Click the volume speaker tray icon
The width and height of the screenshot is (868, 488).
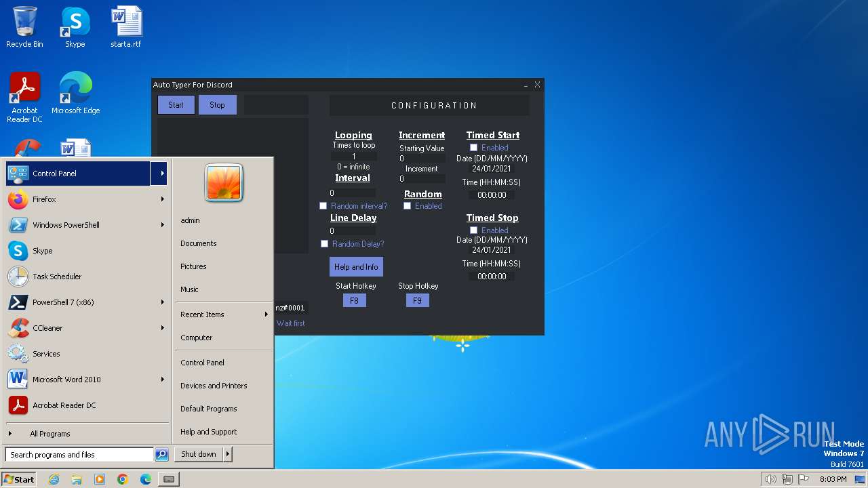770,479
